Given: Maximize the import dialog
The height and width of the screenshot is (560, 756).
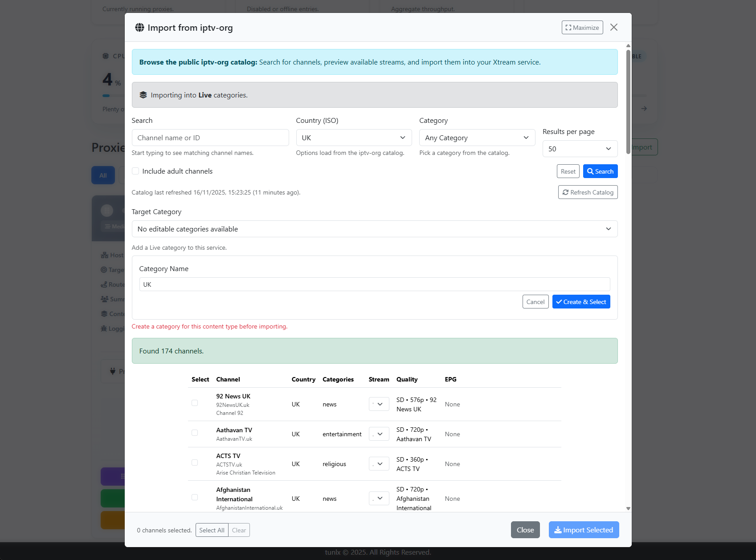Looking at the screenshot, I should click(582, 28).
